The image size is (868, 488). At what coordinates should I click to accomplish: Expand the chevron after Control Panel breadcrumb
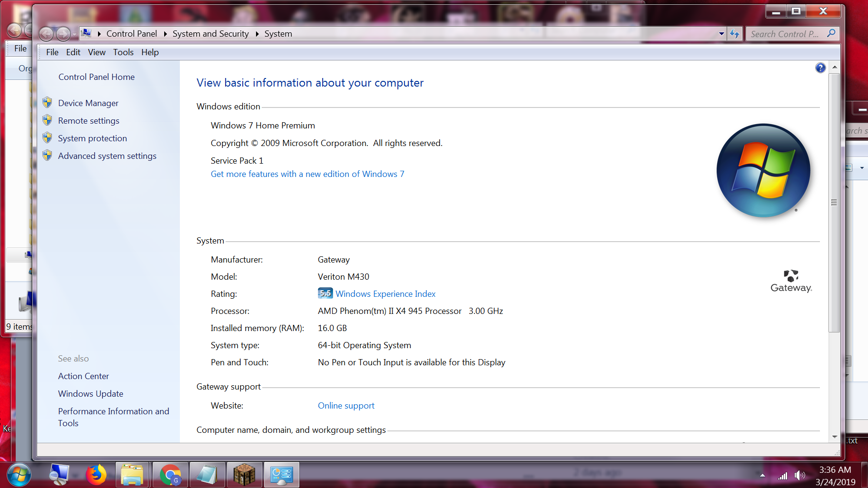point(165,34)
